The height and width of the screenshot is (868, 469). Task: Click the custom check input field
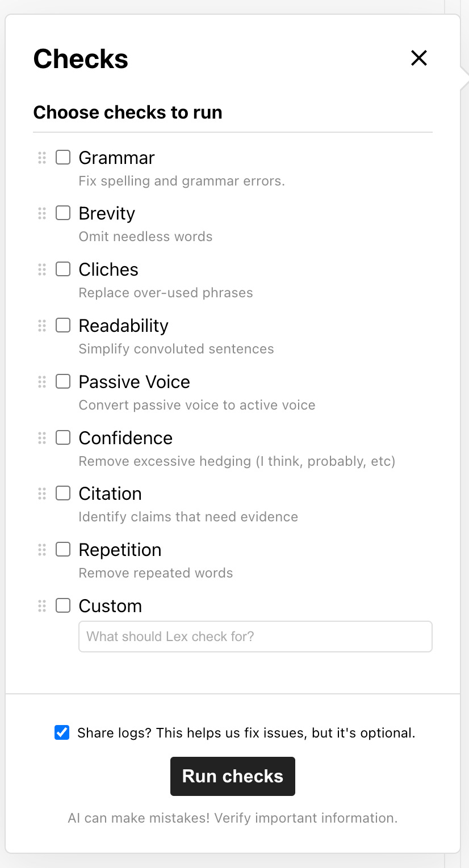click(255, 637)
